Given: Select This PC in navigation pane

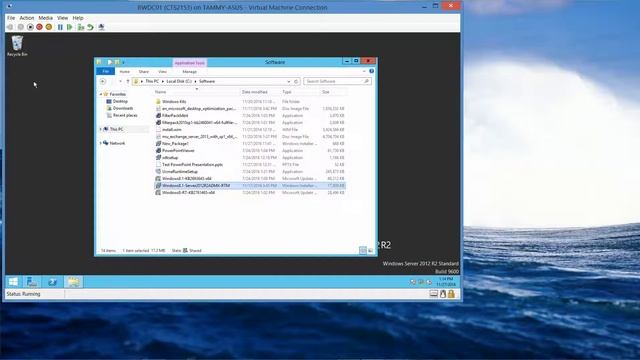Looking at the screenshot, I should (116, 129).
